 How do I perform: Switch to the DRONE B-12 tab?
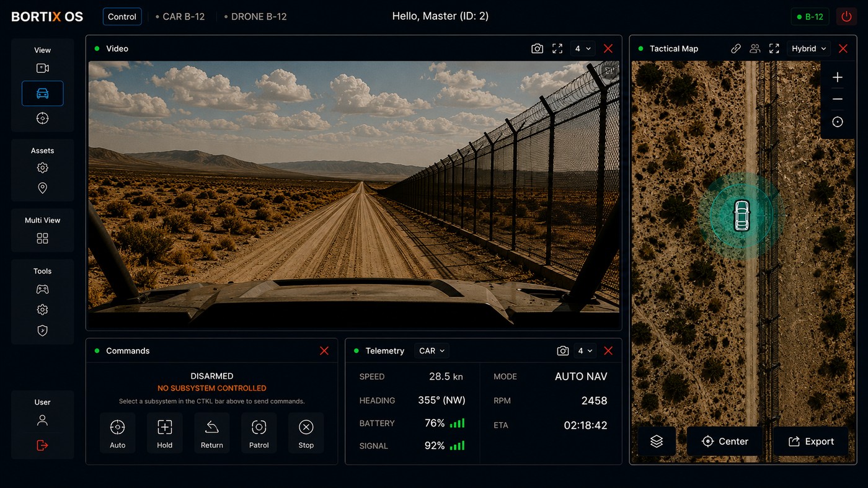pos(255,17)
